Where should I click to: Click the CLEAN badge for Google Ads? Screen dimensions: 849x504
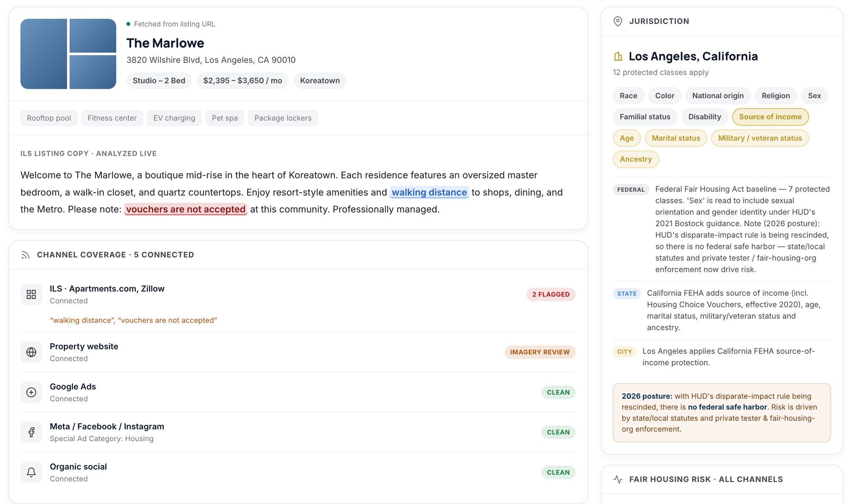[558, 392]
